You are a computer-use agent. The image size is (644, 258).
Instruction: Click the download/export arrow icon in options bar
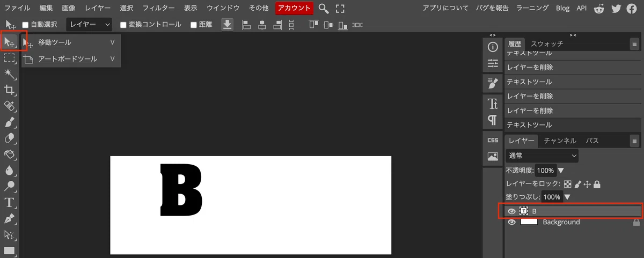(x=228, y=25)
